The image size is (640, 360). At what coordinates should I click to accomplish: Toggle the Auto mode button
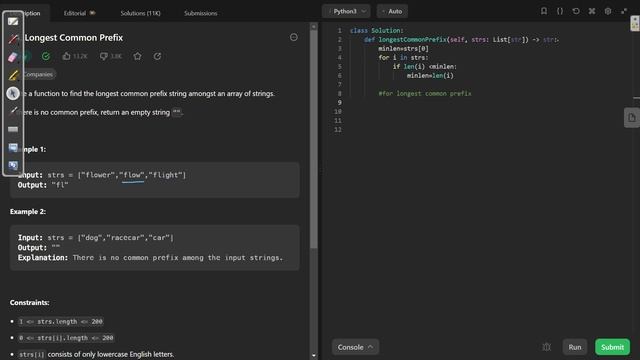pyautogui.click(x=392, y=11)
